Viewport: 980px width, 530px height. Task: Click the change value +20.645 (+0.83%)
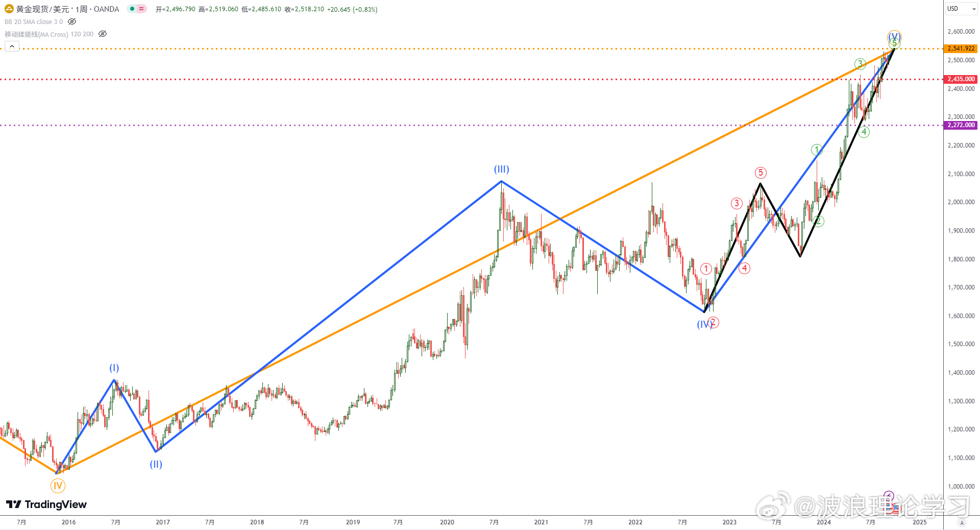point(352,9)
